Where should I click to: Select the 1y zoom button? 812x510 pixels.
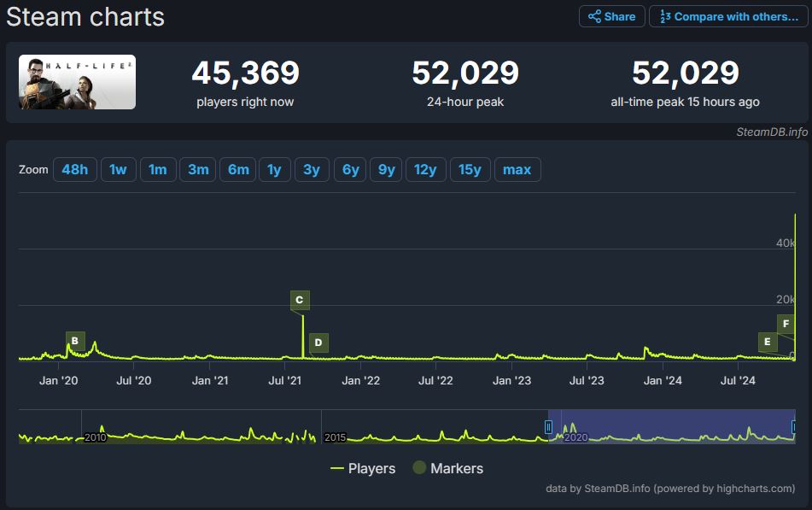coord(274,169)
